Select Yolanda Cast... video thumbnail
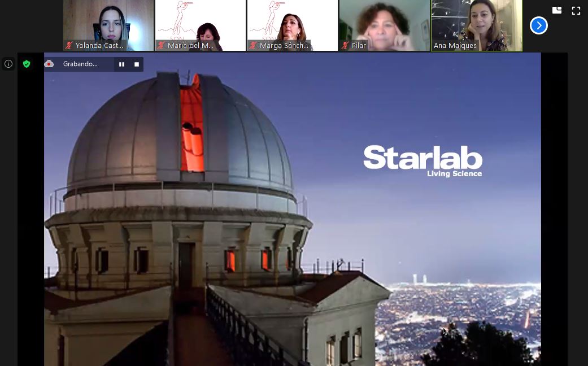This screenshot has width=588, height=366. click(108, 25)
